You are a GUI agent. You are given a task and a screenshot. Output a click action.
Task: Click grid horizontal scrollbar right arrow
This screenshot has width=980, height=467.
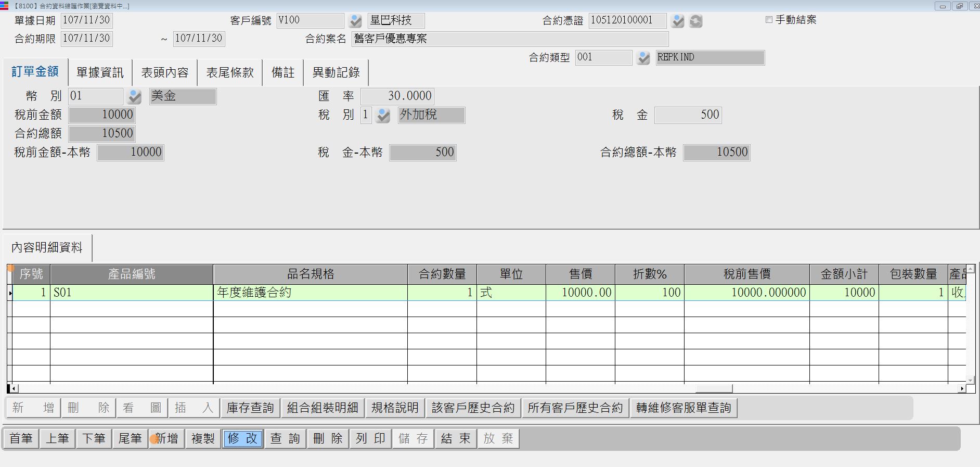click(962, 388)
